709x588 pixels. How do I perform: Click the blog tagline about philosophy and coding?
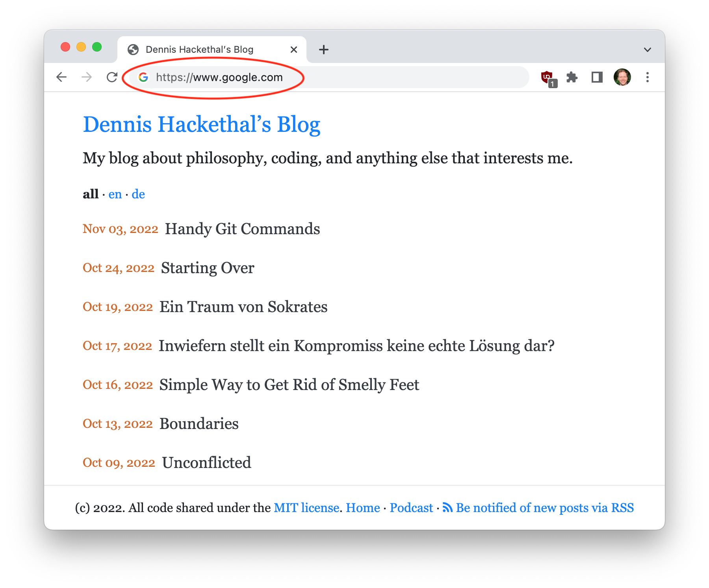(328, 158)
